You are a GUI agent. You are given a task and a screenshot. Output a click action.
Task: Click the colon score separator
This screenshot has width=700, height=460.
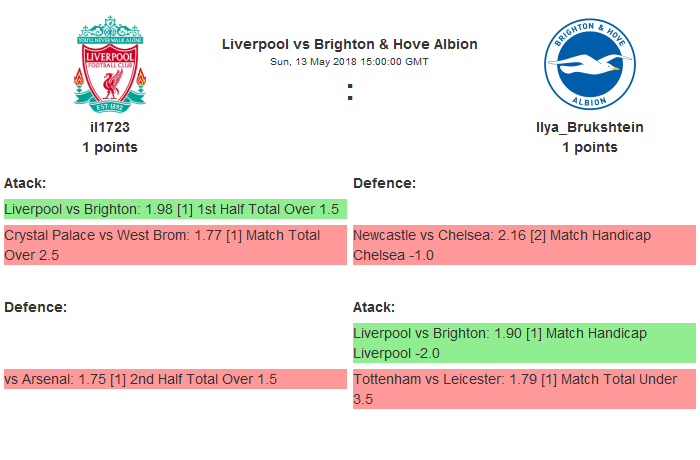click(349, 92)
